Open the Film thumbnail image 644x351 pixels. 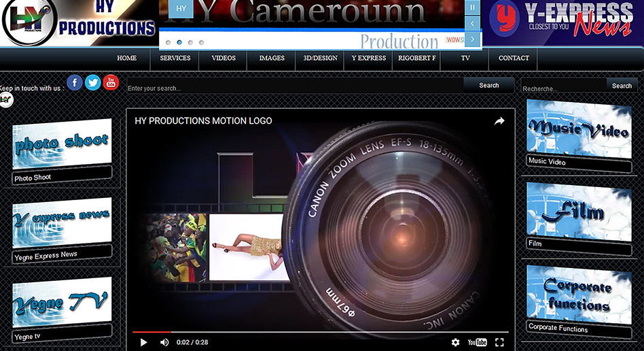[x=579, y=212]
